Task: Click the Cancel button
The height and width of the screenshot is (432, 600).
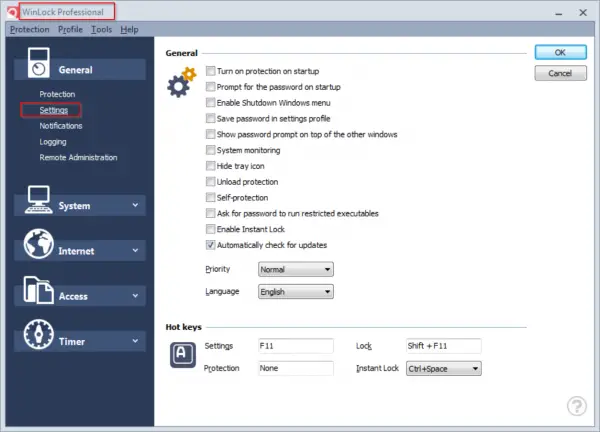Action: 560,73
